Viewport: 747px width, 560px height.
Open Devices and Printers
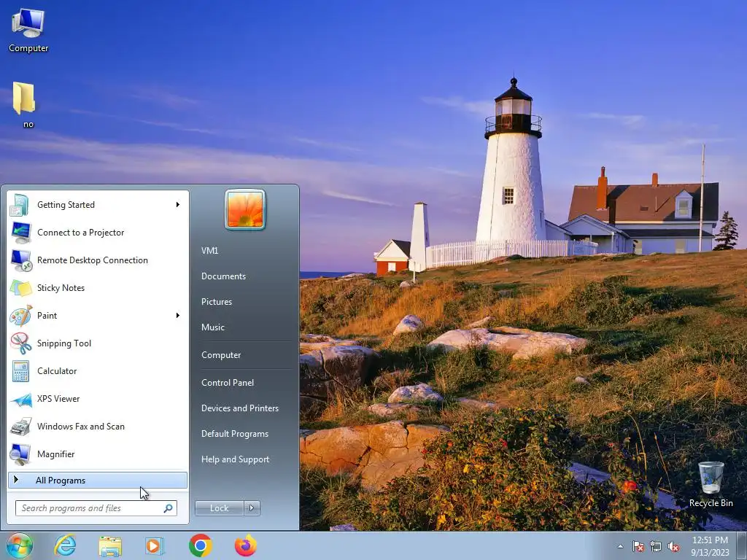[239, 408]
